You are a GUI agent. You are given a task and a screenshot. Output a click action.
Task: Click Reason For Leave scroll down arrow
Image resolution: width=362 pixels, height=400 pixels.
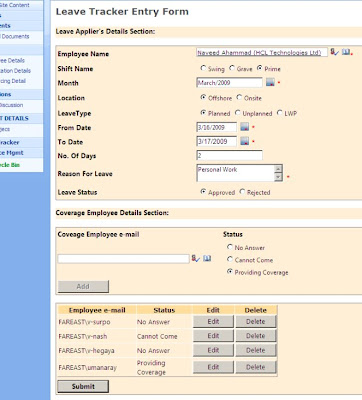coord(278,177)
